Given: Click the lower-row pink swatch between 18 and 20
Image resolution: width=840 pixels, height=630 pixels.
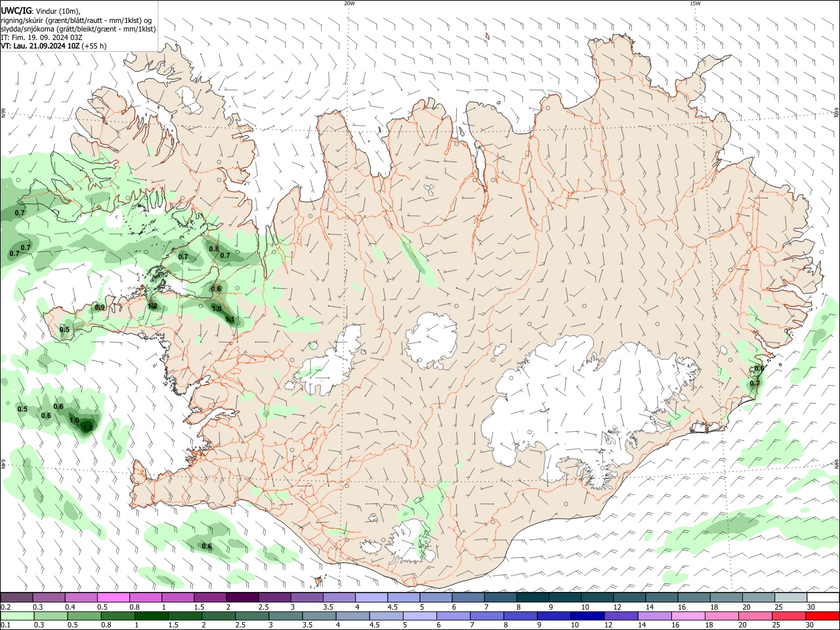Looking at the screenshot, I should [x=723, y=616].
